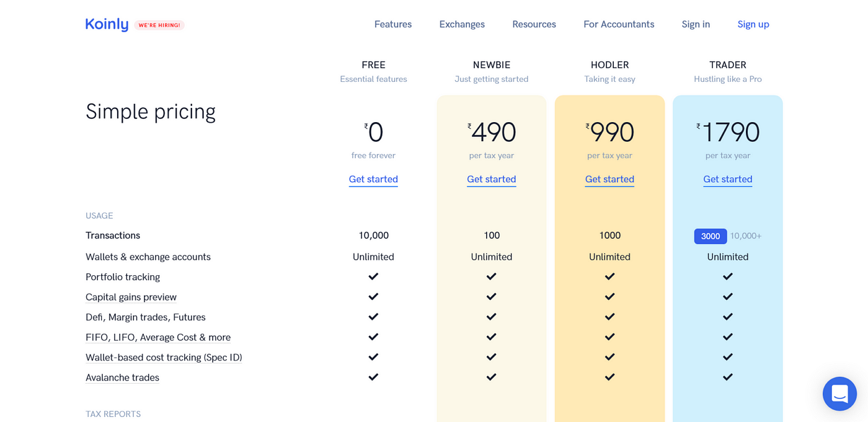The width and height of the screenshot is (868, 422).
Task: Click the Newbie plan Defi, Margin trades checkmark
Action: (x=491, y=317)
